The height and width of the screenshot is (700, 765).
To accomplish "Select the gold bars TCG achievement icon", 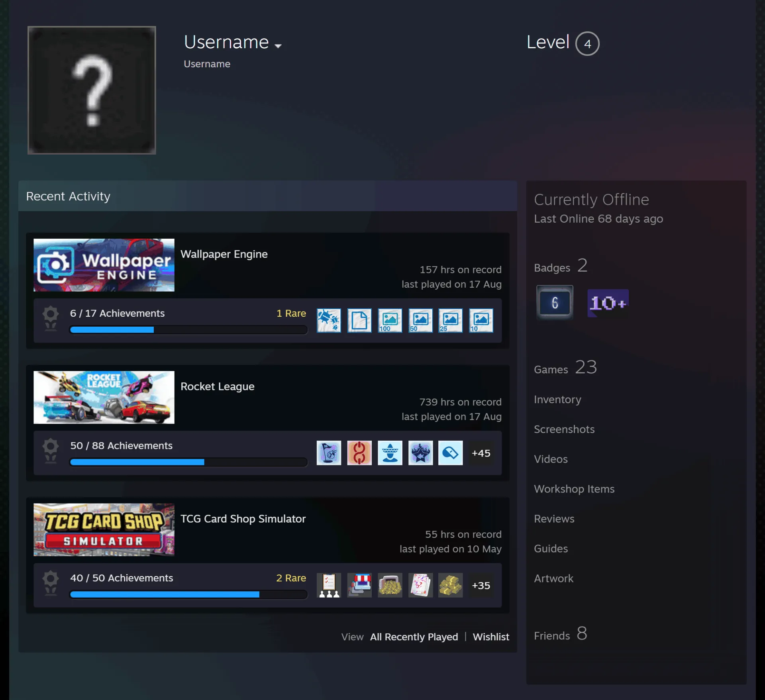I will [x=451, y=585].
